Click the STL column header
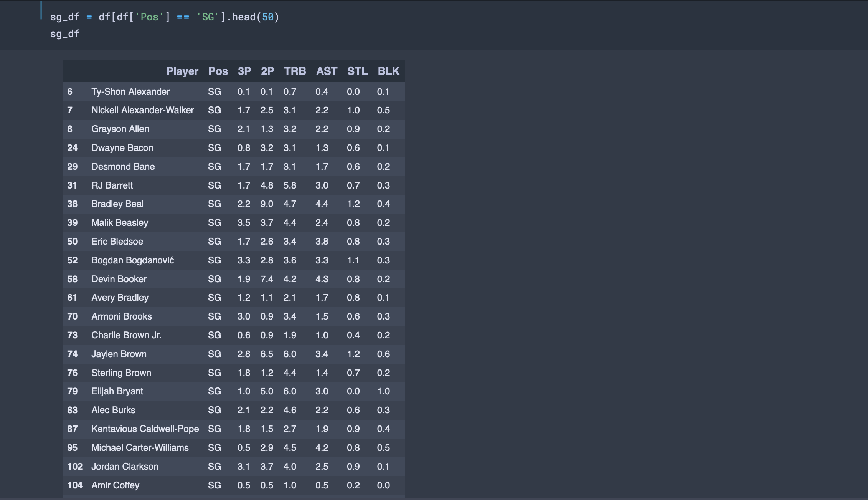 pos(357,71)
